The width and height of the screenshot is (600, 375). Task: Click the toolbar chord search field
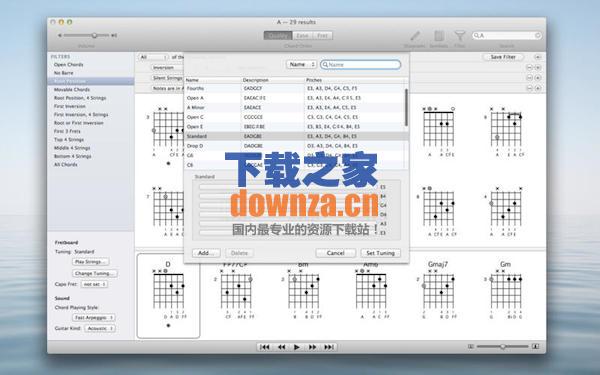click(x=507, y=36)
